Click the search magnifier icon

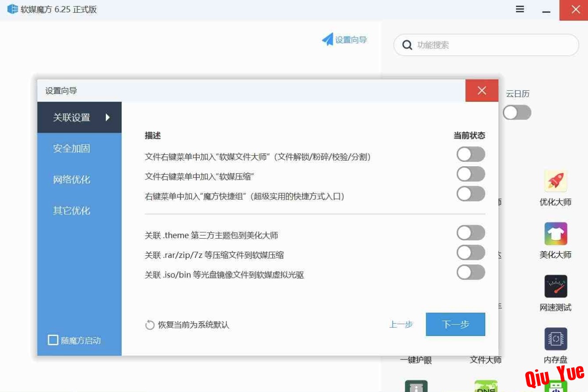[x=407, y=45]
